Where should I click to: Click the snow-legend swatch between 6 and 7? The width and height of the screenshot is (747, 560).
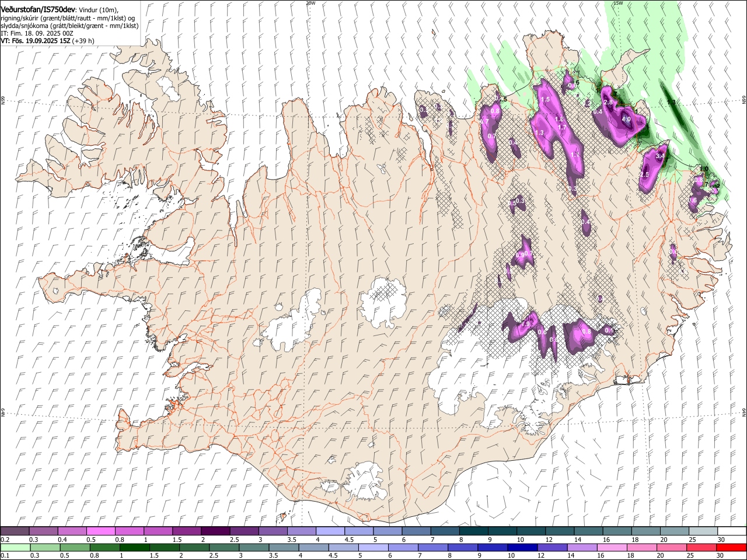coord(416,531)
